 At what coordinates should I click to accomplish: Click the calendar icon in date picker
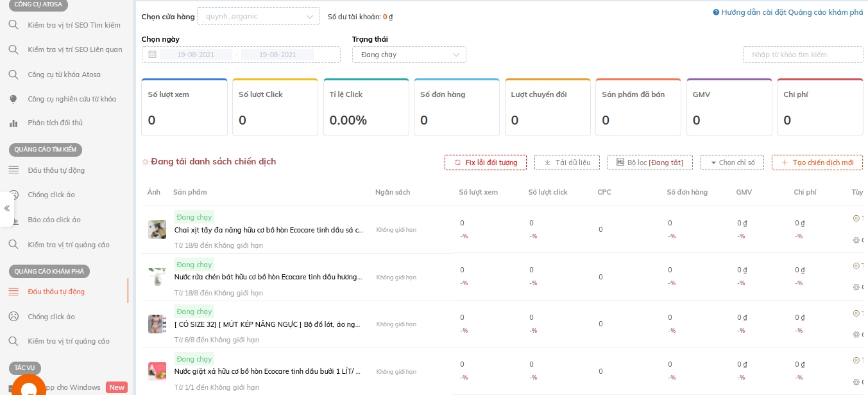153,55
